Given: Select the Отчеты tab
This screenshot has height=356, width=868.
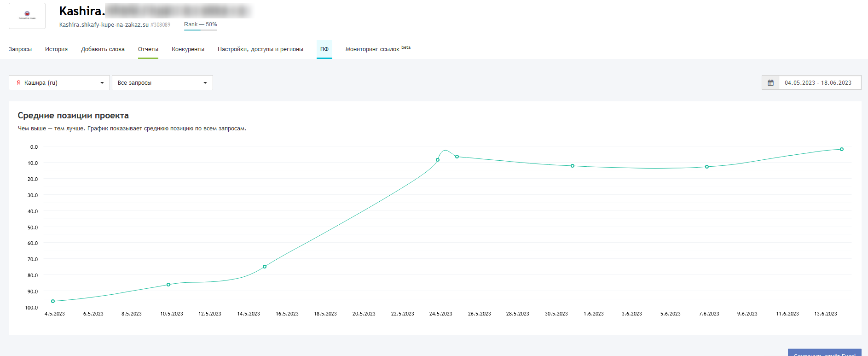Looking at the screenshot, I should [148, 49].
